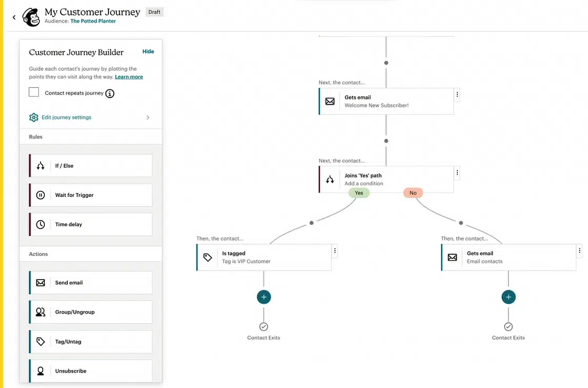Screen dimensions: 588x388
Task: Hide the Customer Journey Builder panel
Action: coord(148,52)
